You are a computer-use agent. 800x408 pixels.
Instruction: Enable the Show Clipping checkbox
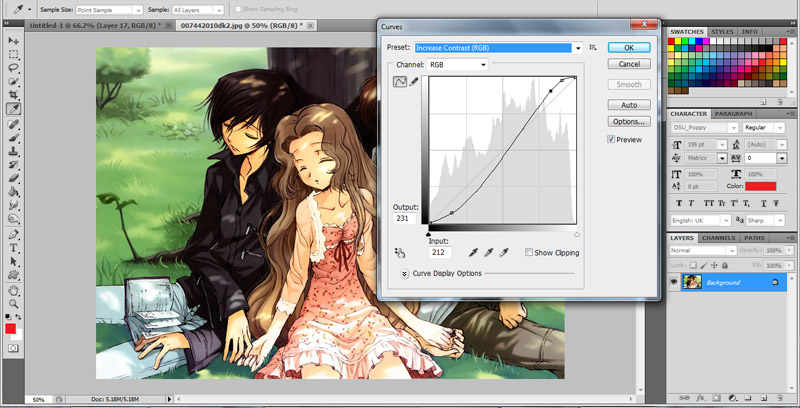pos(529,252)
